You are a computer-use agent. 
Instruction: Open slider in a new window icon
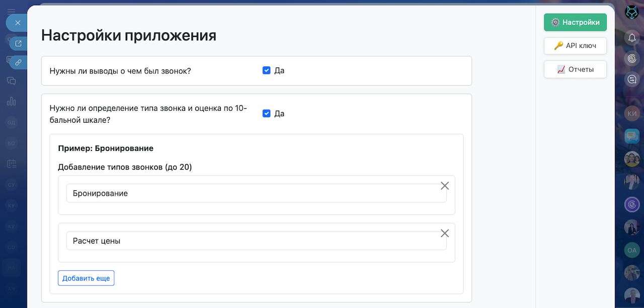(x=19, y=43)
